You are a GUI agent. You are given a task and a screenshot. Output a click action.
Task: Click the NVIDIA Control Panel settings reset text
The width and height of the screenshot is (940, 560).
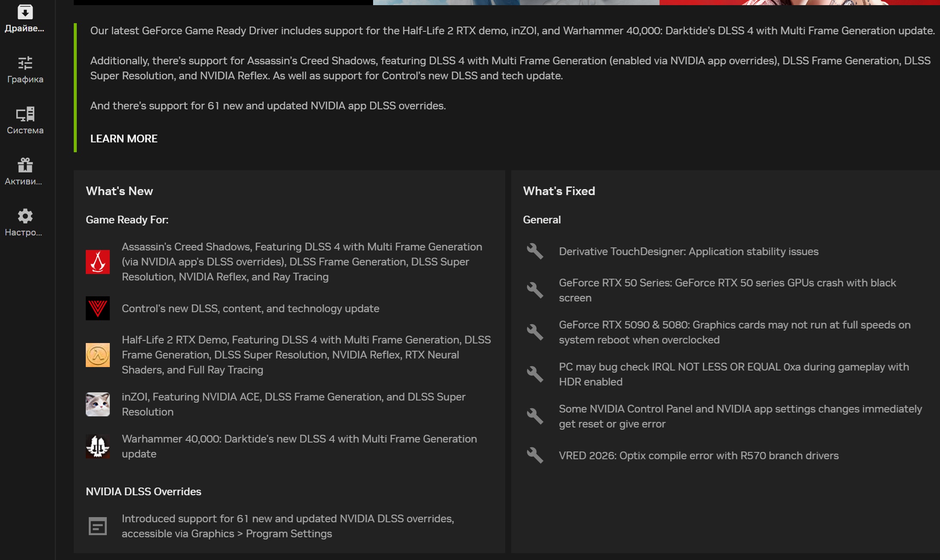740,416
